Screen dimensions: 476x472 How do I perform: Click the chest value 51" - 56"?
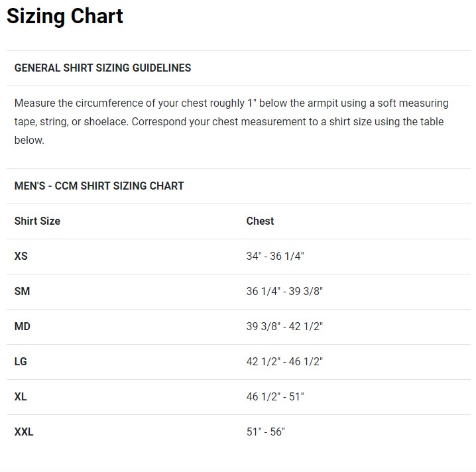coord(265,432)
